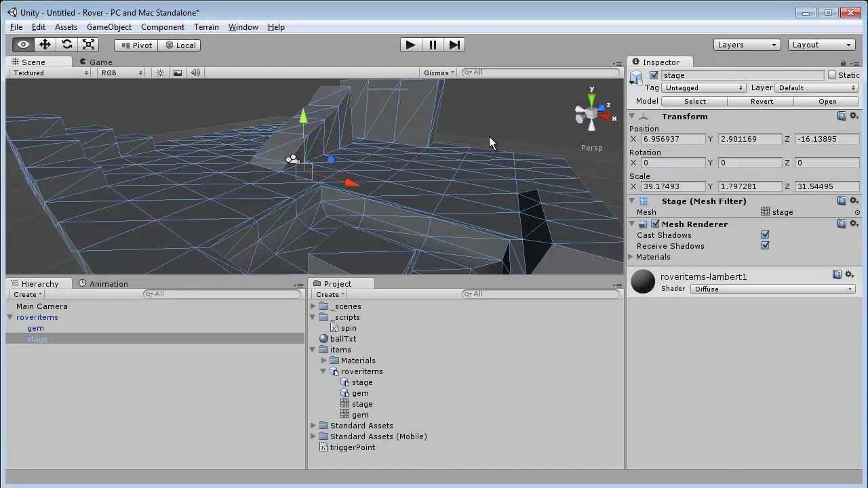868x488 pixels.
Task: Toggle game overlay image icon
Action: [x=178, y=73]
